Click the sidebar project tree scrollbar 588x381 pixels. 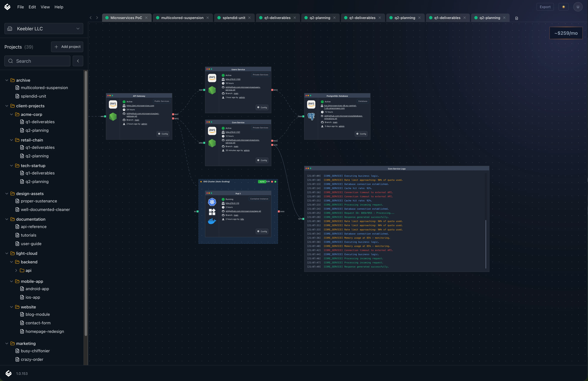[86, 203]
